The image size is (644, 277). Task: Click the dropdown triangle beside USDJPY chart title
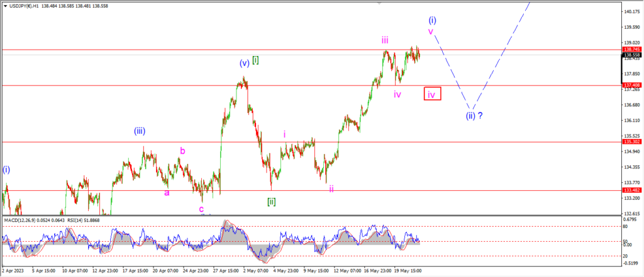[x=4, y=4]
